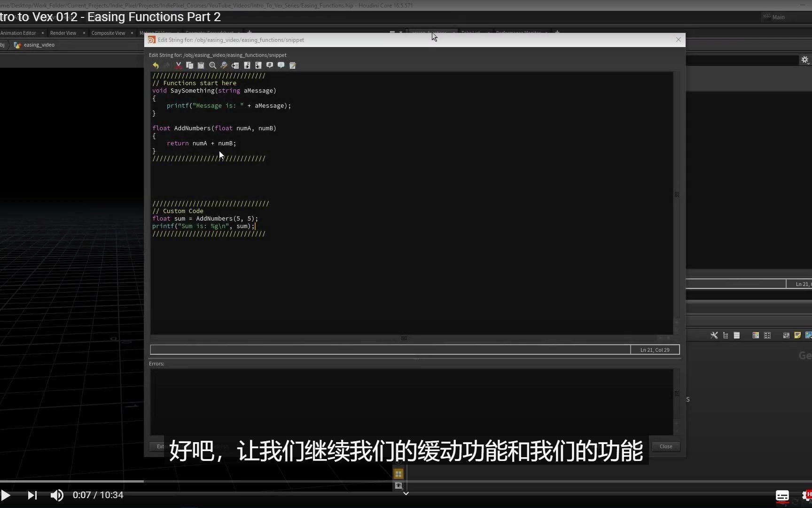The image size is (812, 508).
Task: Click the Go to Line icon
Action: coord(235,65)
